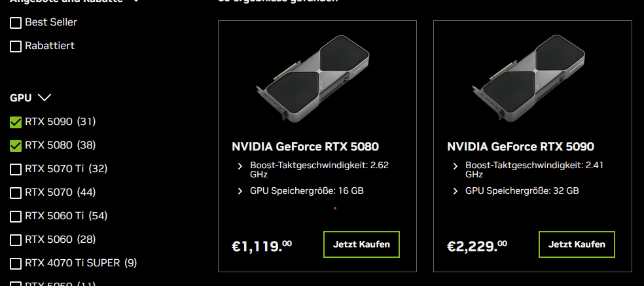Tick the RTX 5070 filter checkbox
This screenshot has width=644, height=286.
(16, 192)
